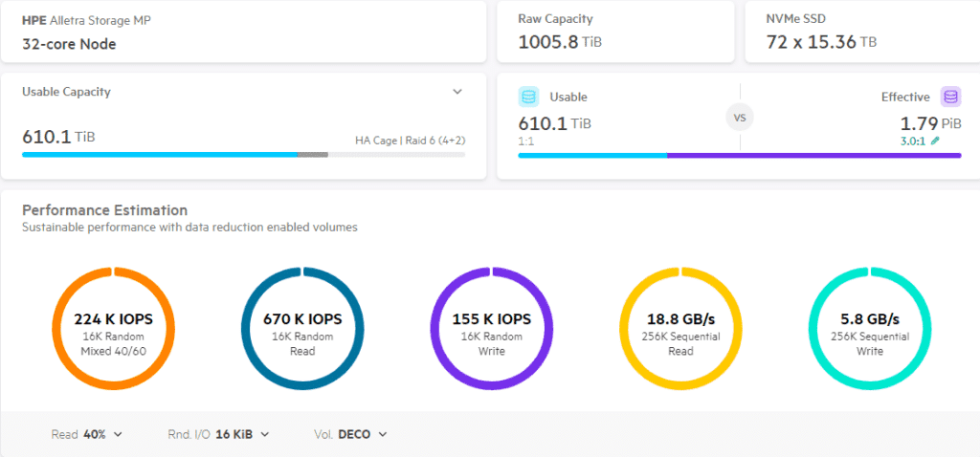Open the Rnd. I/O 16 KiB dropdown
Viewport: 980px width, 457px height.
pos(218,434)
